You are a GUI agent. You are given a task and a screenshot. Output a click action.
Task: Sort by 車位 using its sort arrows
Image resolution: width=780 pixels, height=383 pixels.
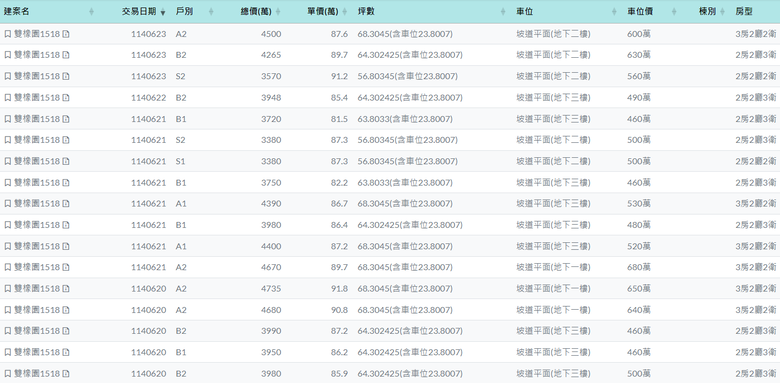614,11
